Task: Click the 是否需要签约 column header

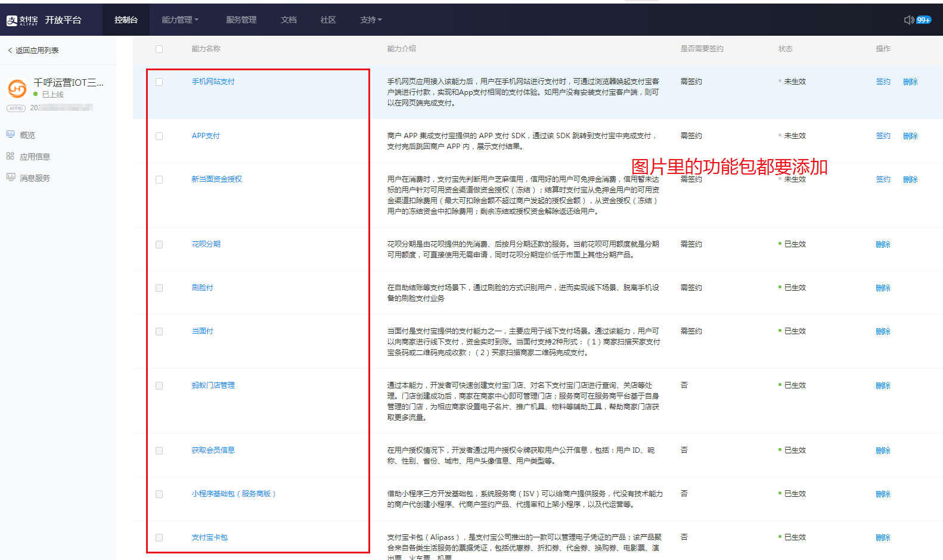Action: [702, 49]
